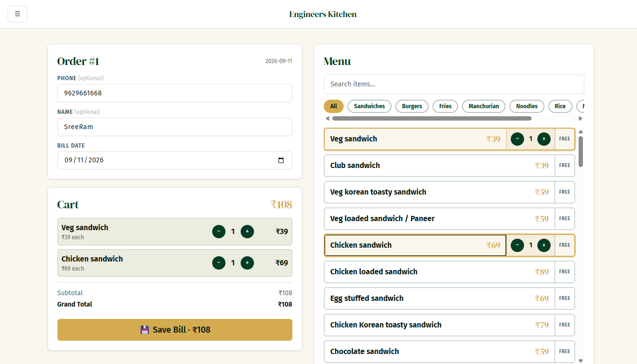This screenshot has height=364, width=637.
Task: Filter menu by Sandwiches
Action: pos(369,106)
